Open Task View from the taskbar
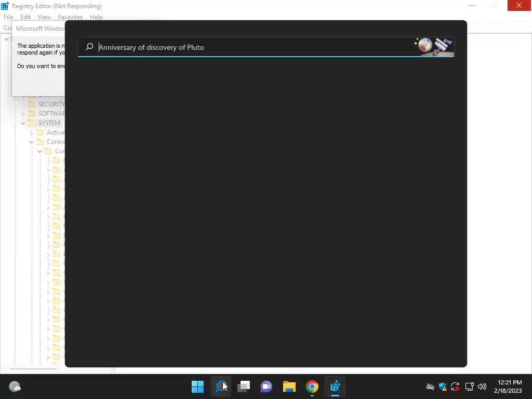532x399 pixels. pyautogui.click(x=244, y=387)
